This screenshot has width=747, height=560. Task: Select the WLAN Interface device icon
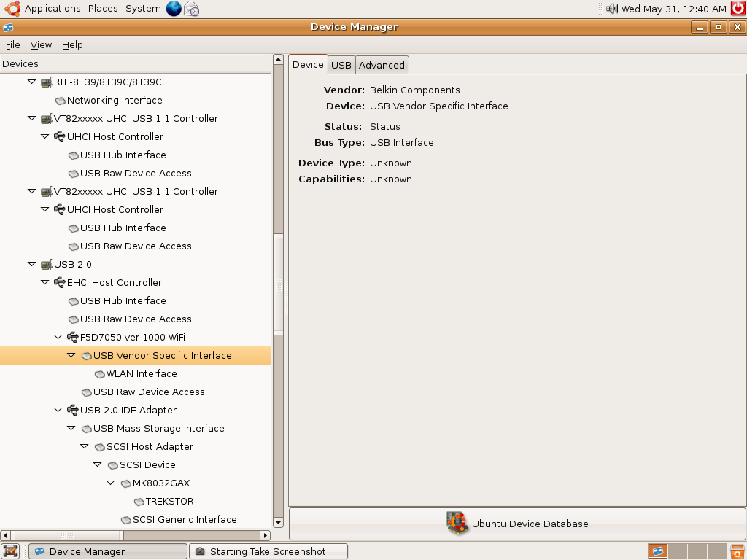point(99,374)
